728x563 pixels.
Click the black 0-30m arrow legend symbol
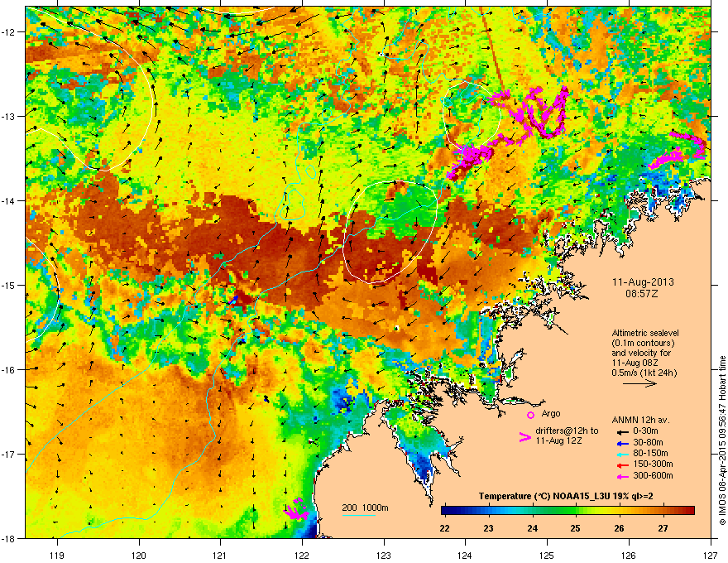click(x=621, y=431)
